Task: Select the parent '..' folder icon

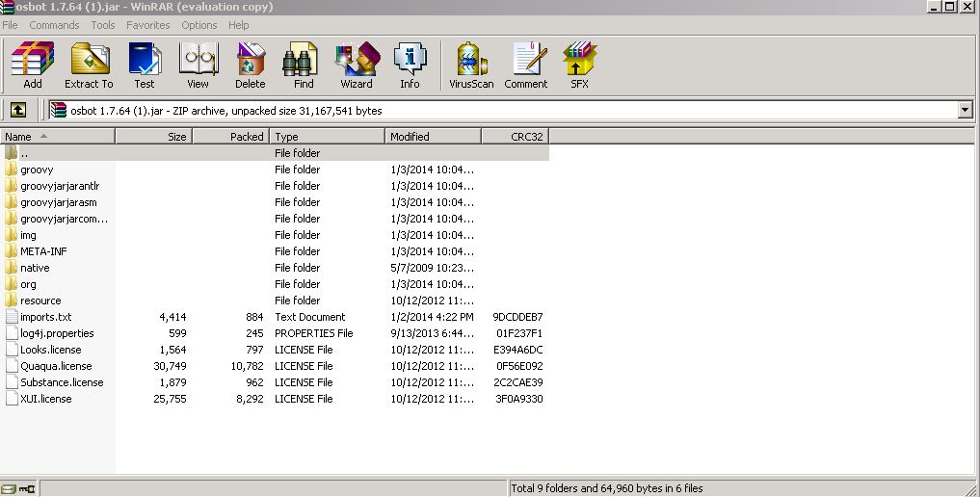Action: pyautogui.click(x=11, y=152)
